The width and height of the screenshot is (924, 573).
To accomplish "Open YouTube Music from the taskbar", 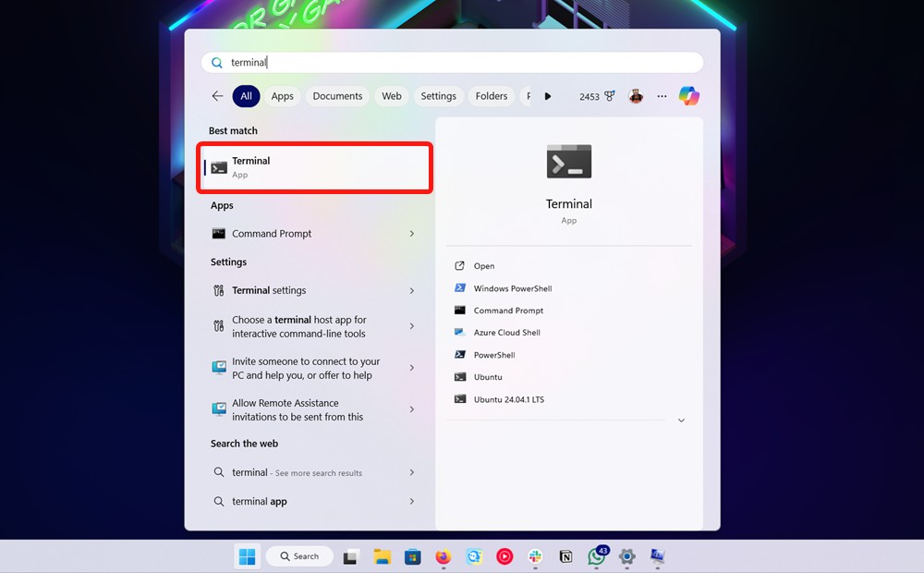I will (x=505, y=556).
